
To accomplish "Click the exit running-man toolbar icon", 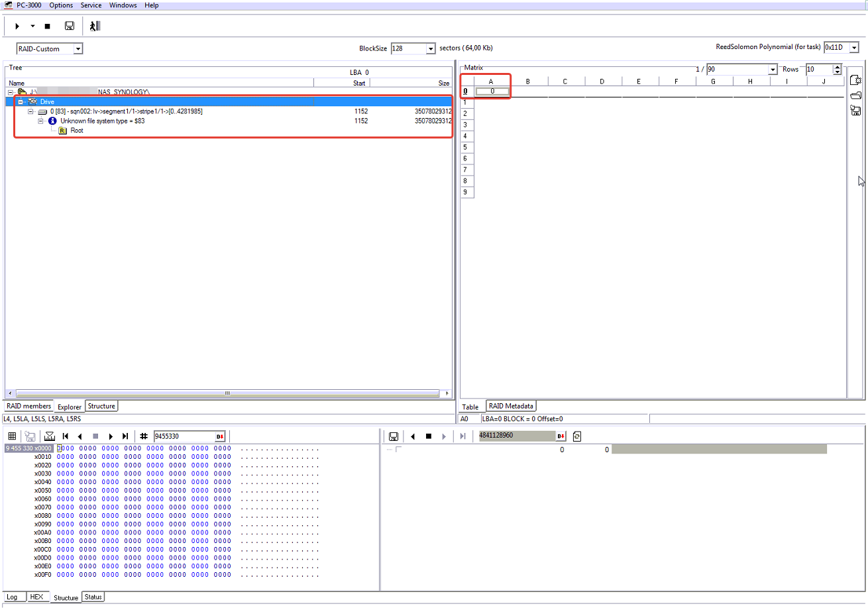I will click(x=95, y=26).
